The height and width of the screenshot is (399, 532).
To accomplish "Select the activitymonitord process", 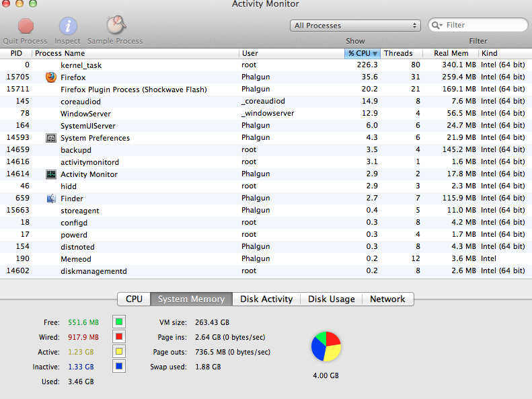I will [266, 162].
